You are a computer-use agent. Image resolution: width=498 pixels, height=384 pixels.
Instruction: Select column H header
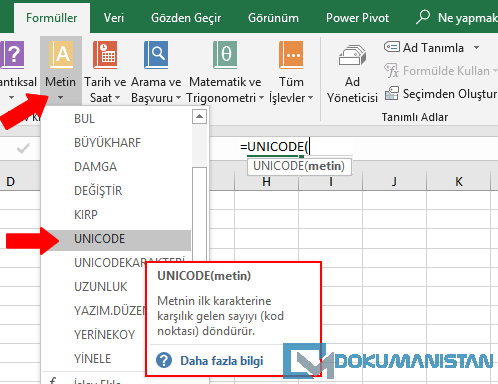266,182
